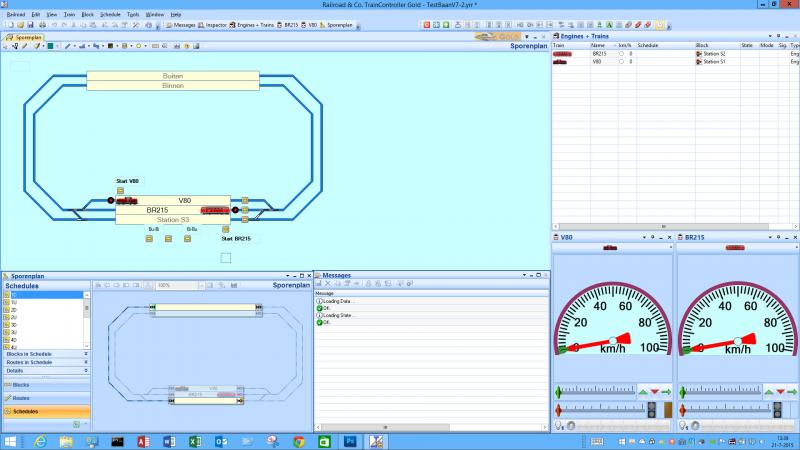Click Engines + Trains horizontal scrollbar
The height and width of the screenshot is (450, 800).
pos(664,227)
